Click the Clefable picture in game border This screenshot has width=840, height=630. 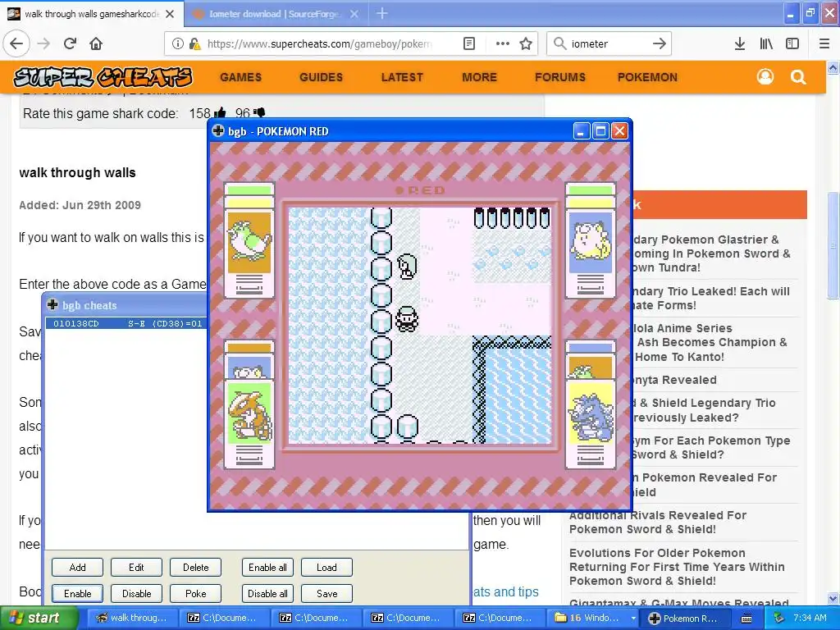tap(590, 242)
